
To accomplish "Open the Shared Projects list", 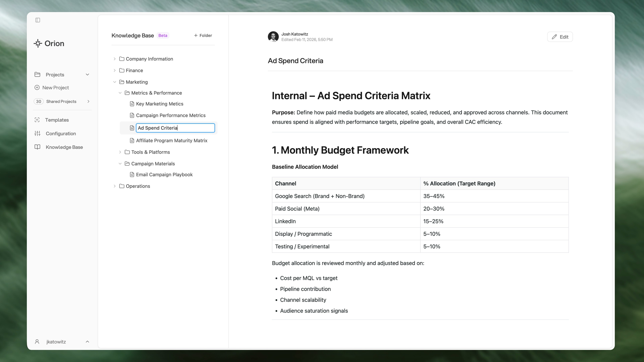I will click(x=61, y=101).
